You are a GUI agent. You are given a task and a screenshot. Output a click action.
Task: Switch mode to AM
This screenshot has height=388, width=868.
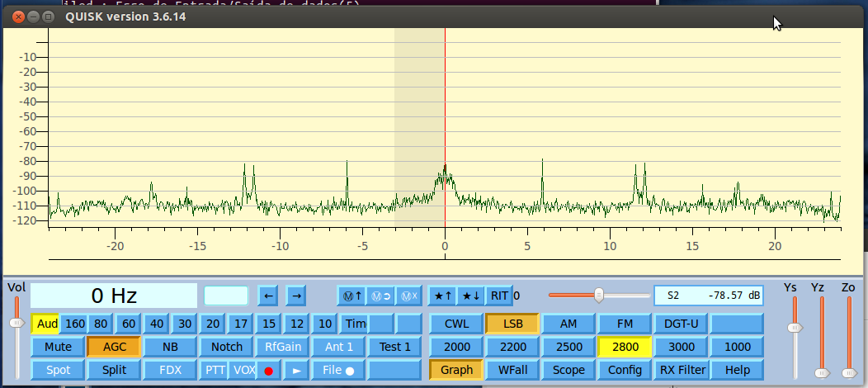(x=568, y=324)
